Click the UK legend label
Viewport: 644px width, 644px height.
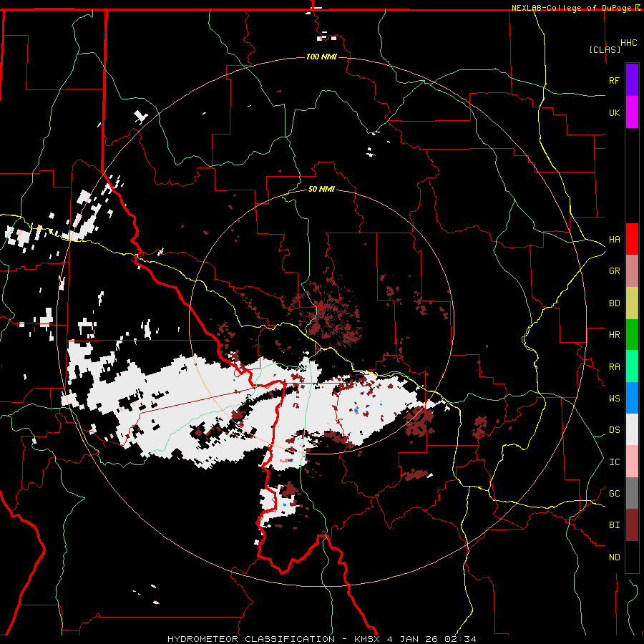point(615,112)
